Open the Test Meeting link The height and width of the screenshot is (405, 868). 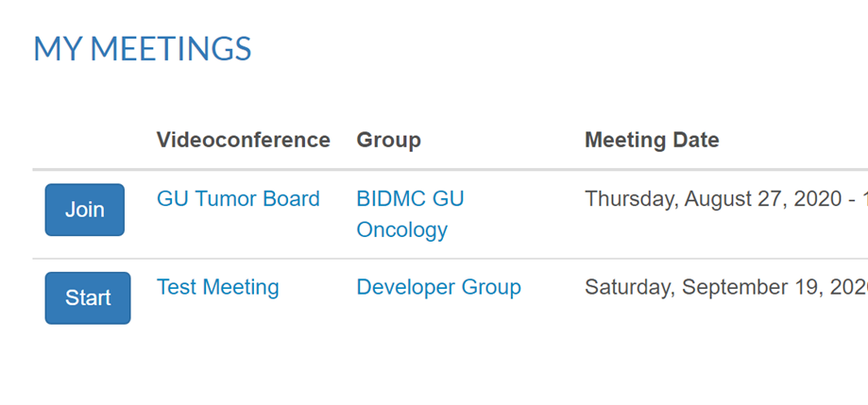coord(217,287)
